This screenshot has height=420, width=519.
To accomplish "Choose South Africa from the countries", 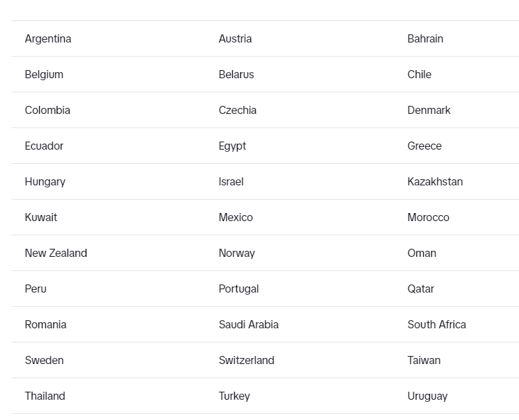I will point(437,324).
